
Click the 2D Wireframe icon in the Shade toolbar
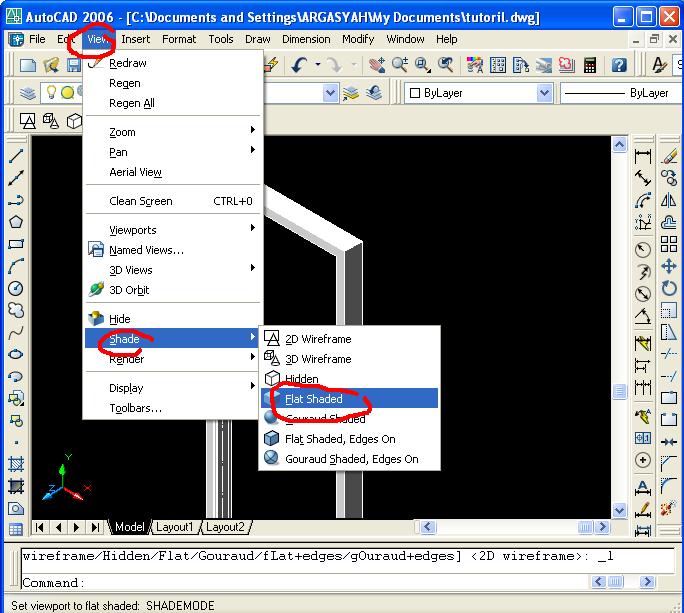point(28,121)
